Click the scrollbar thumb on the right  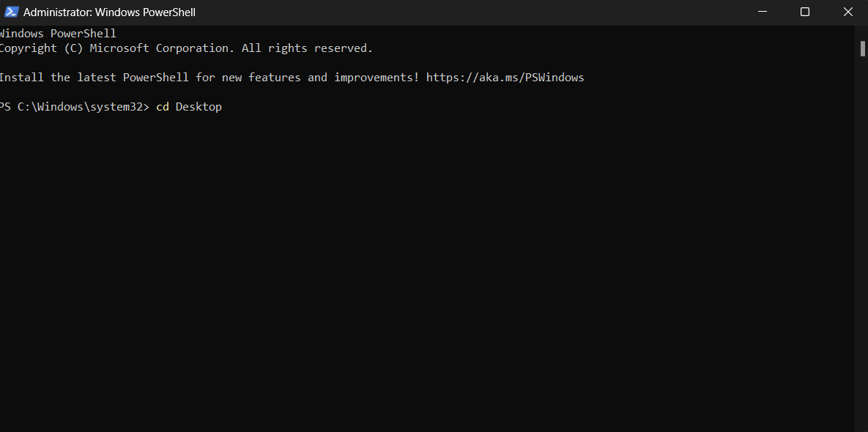(862, 49)
